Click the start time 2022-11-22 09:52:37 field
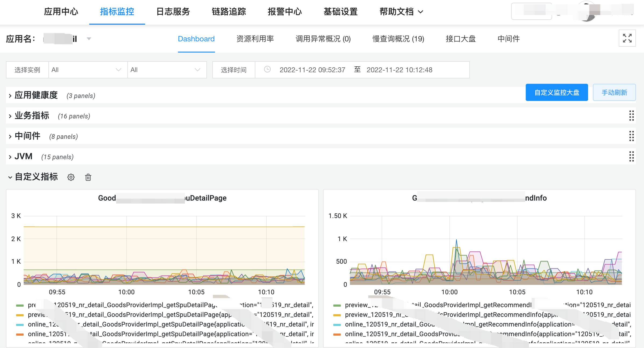 [x=312, y=70]
